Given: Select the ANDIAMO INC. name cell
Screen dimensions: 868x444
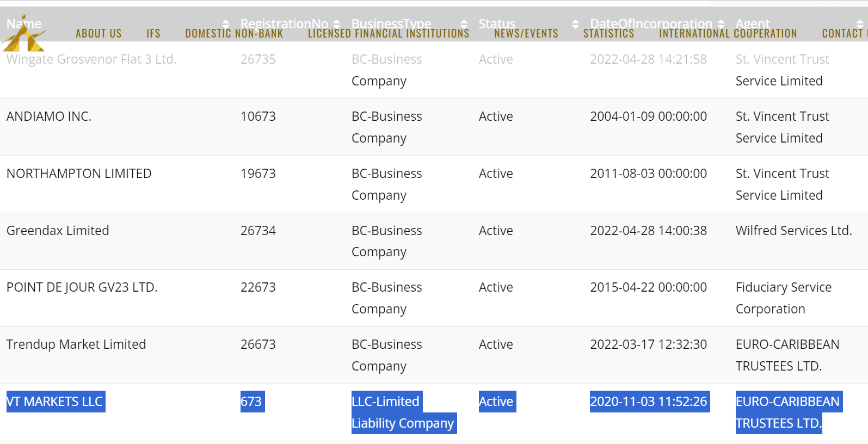Looking at the screenshot, I should (x=49, y=116).
